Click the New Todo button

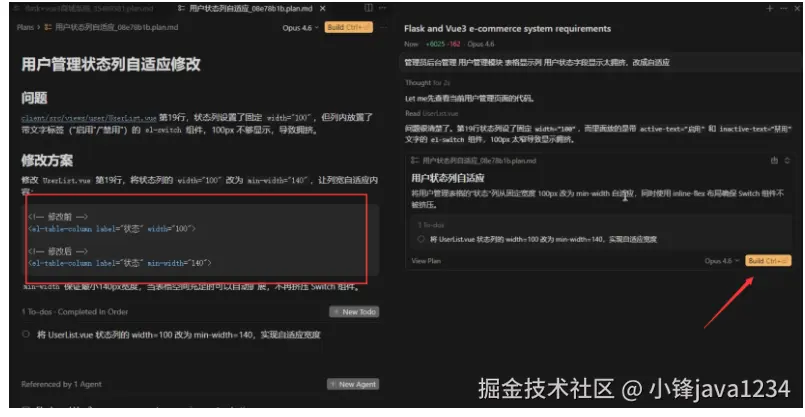tap(354, 312)
